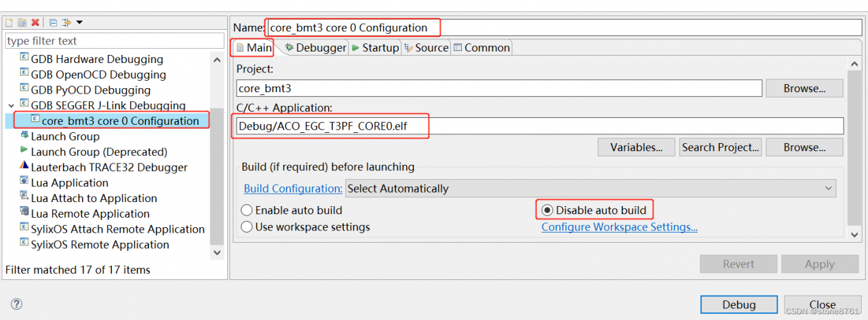
Task: Click the New launch configuration icon
Action: 9,23
